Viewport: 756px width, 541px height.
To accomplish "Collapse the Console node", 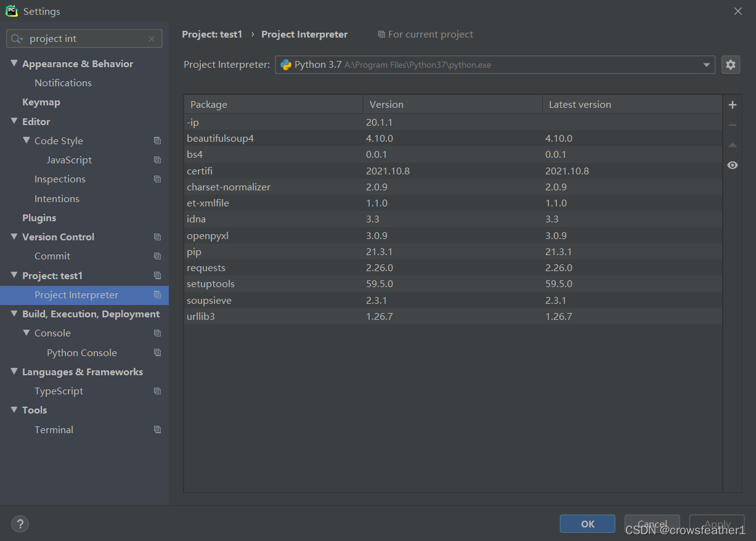I will pyautogui.click(x=26, y=333).
